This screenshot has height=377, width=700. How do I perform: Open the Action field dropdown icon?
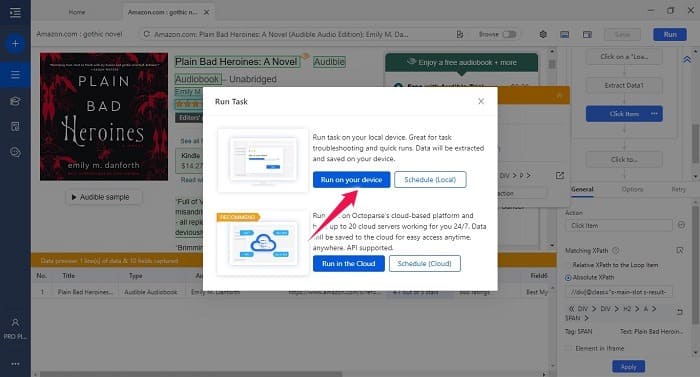click(x=681, y=225)
